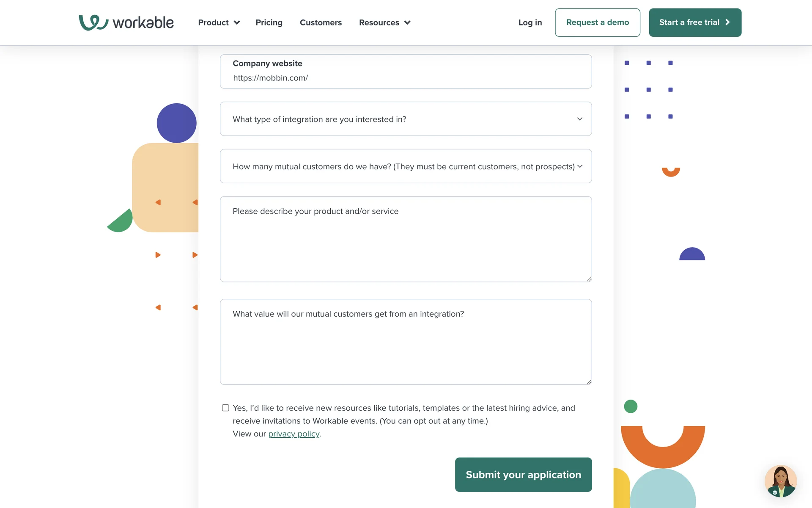Open the privacy policy link
Image resolution: width=812 pixels, height=508 pixels.
(x=294, y=434)
